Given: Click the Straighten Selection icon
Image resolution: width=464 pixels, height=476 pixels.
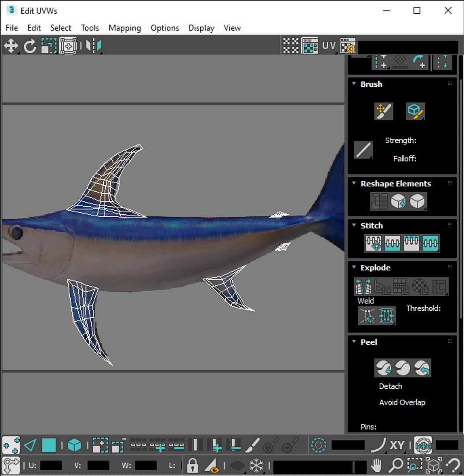Looking at the screenshot, I should click(379, 201).
